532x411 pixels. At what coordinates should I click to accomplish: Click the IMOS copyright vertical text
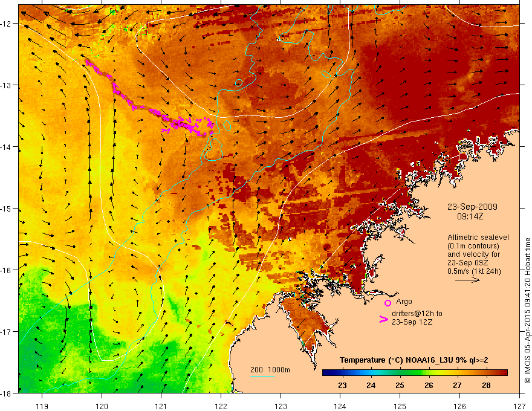click(527, 311)
